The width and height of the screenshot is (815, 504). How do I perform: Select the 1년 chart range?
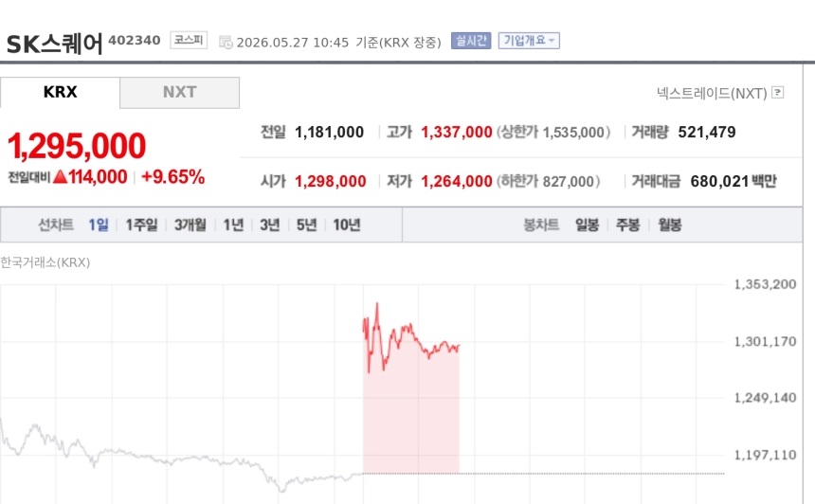tap(233, 225)
